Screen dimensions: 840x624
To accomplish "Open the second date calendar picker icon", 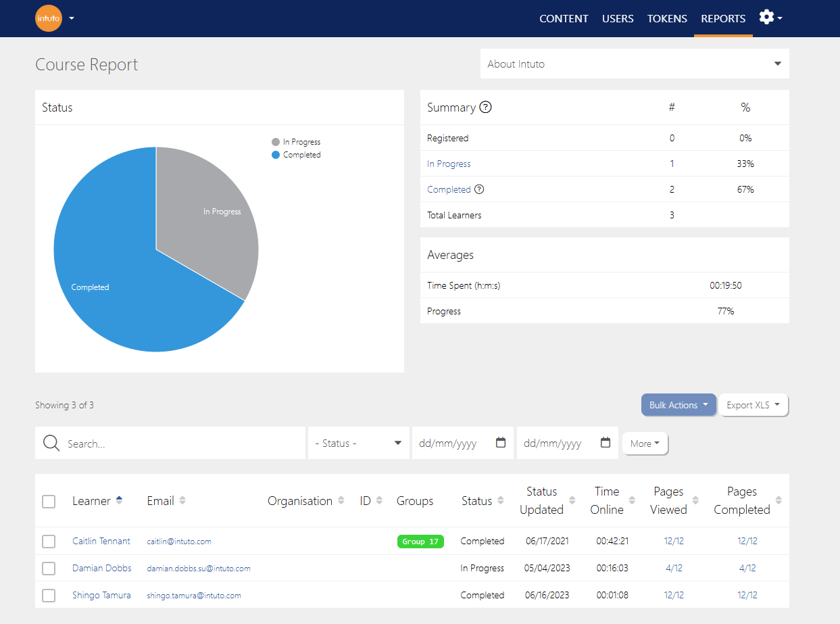I will point(606,443).
